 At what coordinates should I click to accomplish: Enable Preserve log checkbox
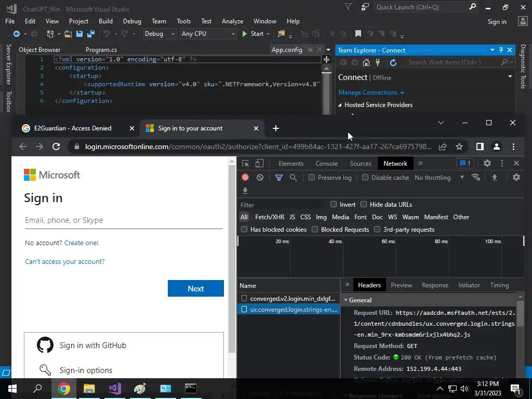312,177
